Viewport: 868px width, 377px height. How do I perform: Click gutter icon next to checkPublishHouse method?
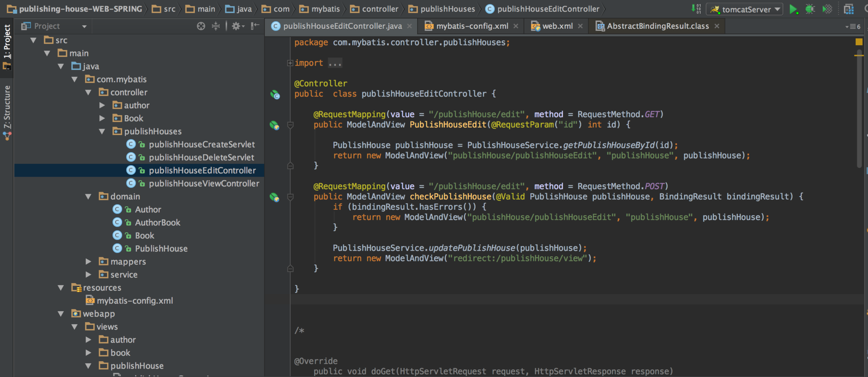click(274, 197)
